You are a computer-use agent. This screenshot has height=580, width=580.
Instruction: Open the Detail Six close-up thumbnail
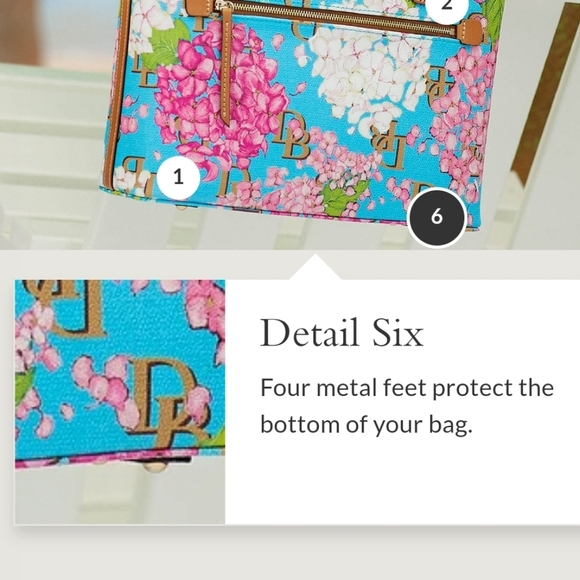(x=120, y=402)
